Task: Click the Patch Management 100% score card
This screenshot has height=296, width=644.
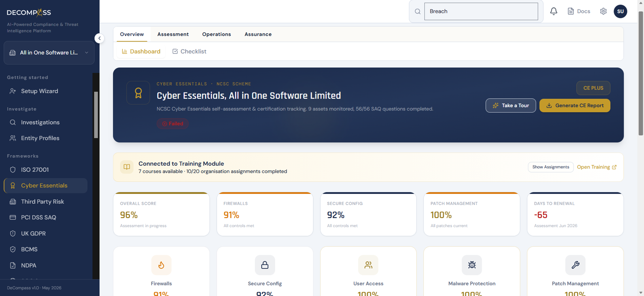Action: [472, 214]
